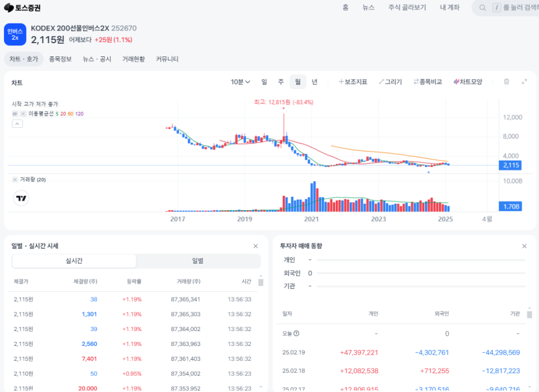Click trade row at 13:56:33
539x392 pixels.
point(132,299)
